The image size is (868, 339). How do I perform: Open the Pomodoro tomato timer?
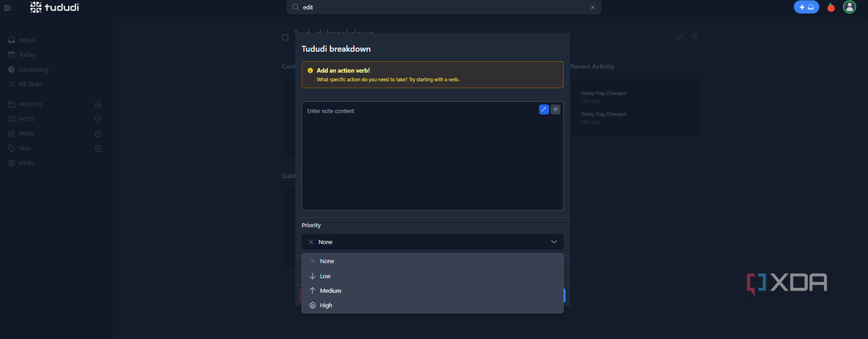pos(831,7)
